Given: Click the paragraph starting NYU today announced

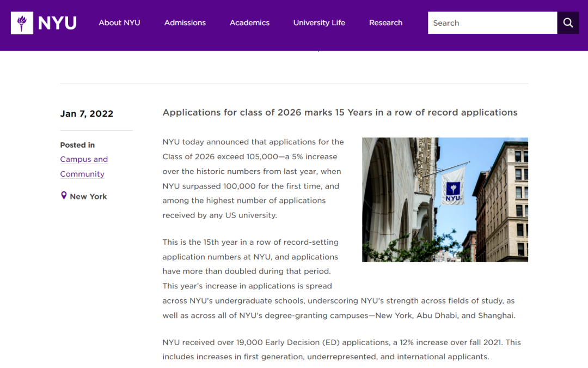Looking at the screenshot, I should pyautogui.click(x=253, y=178).
